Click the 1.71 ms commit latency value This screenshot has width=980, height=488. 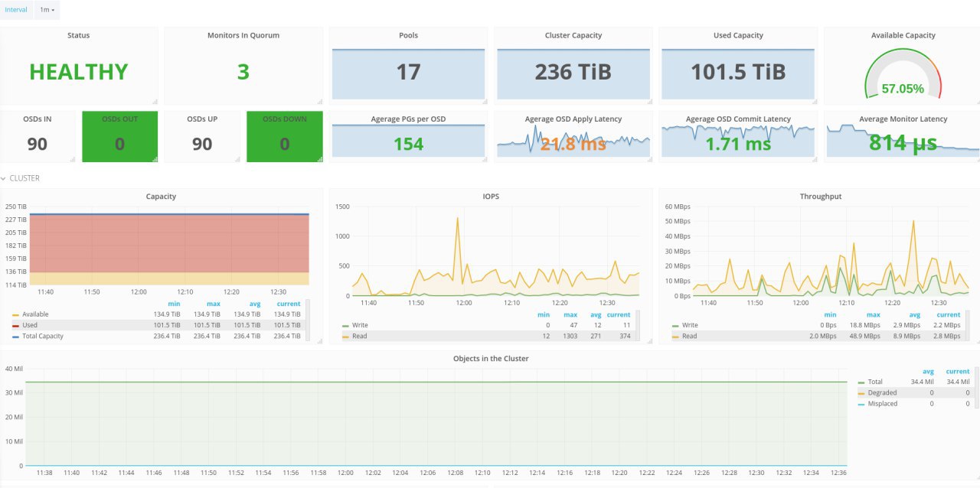click(738, 144)
